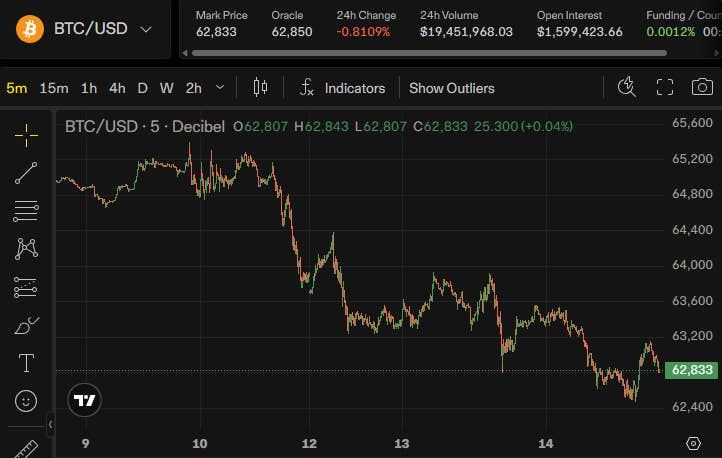The height and width of the screenshot is (458, 722).
Task: Click the date label 9 on time axis
Action: 86,443
